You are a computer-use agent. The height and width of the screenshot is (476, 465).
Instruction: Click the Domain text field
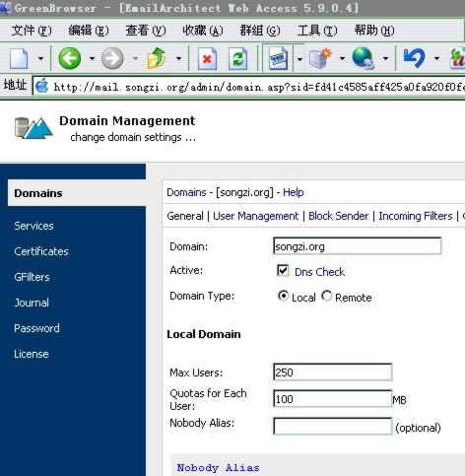357,246
